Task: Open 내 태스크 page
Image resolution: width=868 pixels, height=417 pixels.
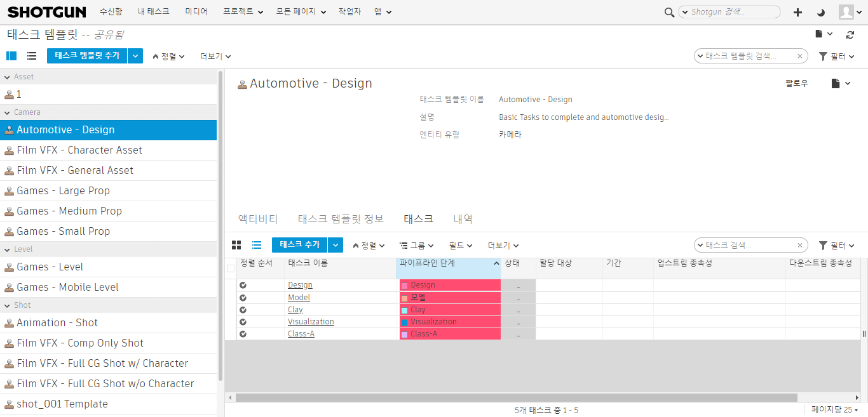Action: (x=154, y=11)
